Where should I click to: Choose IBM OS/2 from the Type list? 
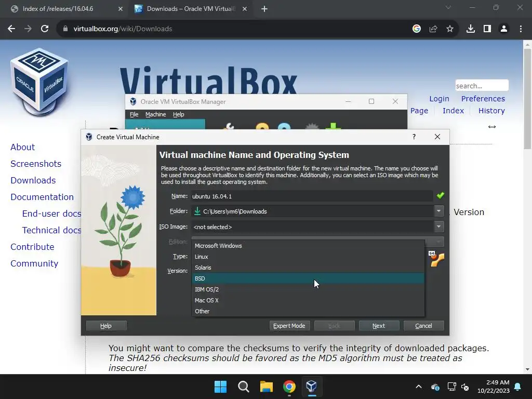pos(308,289)
